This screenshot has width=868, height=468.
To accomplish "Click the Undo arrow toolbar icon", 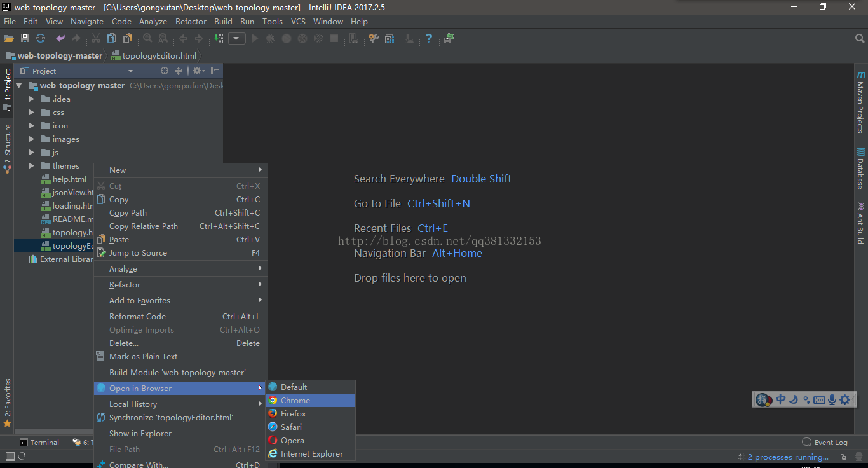I will pos(60,39).
